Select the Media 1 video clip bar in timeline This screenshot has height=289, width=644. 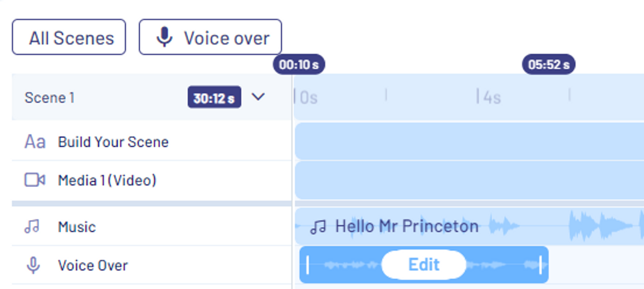point(469,180)
